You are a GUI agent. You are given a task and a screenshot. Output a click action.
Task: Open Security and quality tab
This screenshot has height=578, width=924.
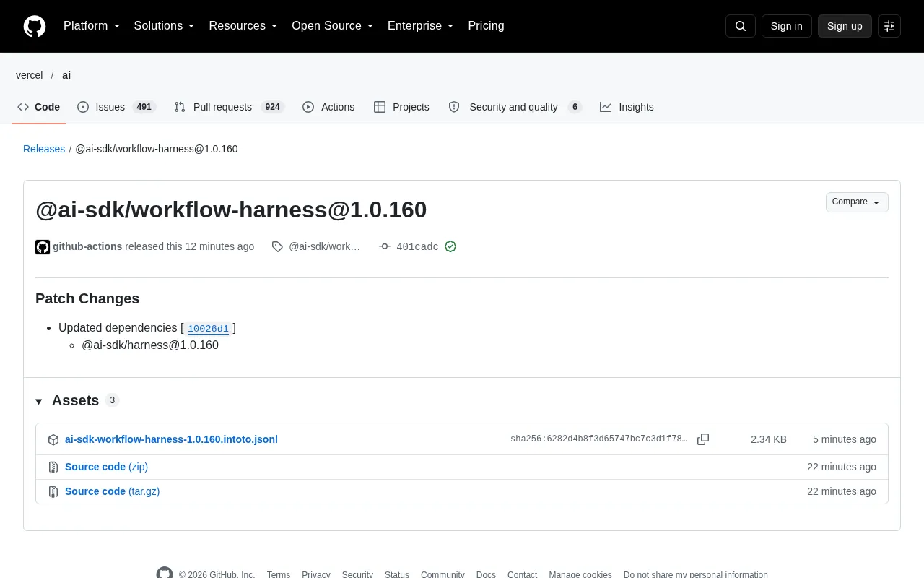pos(515,107)
